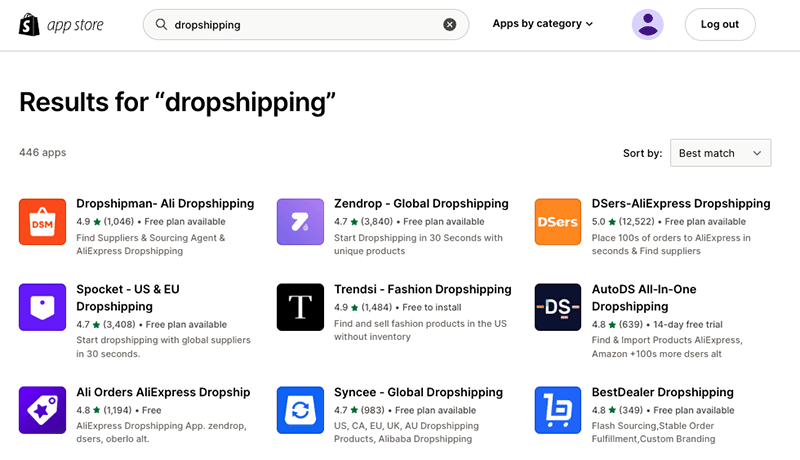Click AutoDS's 4.8 (639) rating
The image size is (800, 460).
pos(617,324)
